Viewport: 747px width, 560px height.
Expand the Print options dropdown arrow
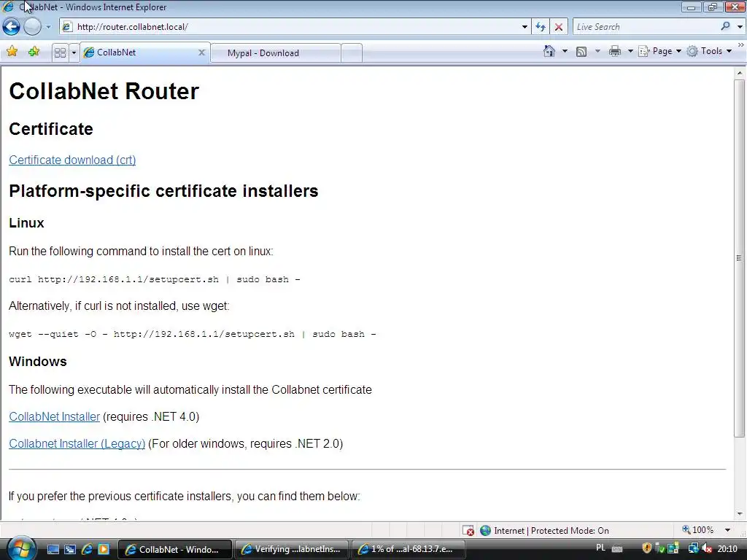click(x=630, y=51)
